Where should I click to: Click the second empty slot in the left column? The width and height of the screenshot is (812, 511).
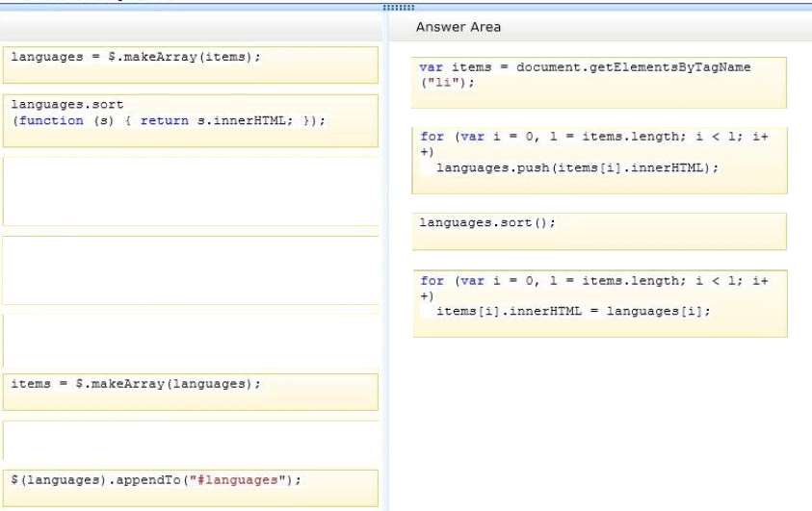191,270
